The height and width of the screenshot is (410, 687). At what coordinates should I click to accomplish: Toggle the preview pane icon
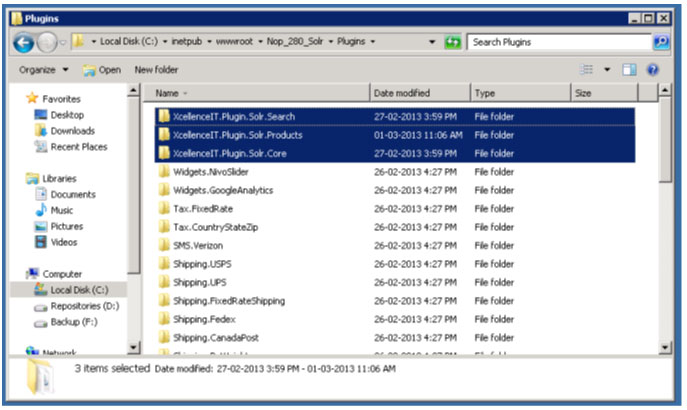[630, 70]
